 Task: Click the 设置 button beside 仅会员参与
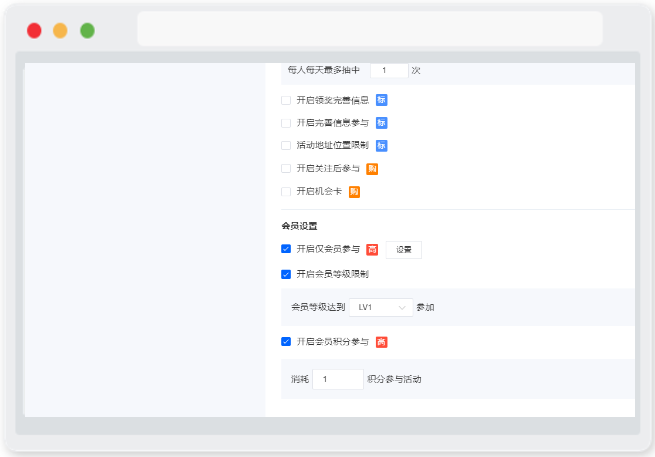404,250
